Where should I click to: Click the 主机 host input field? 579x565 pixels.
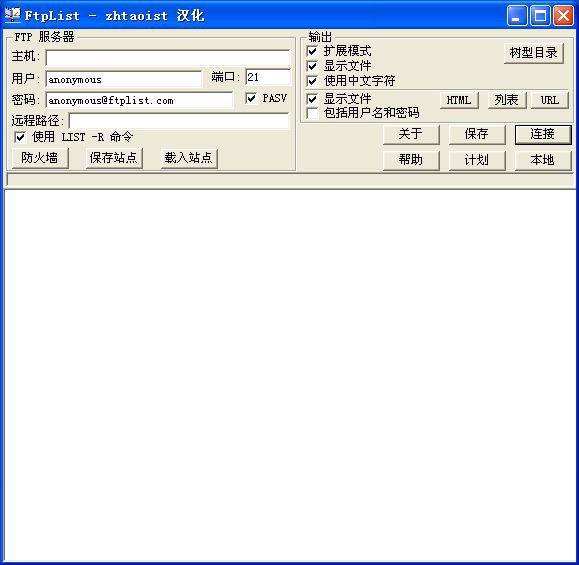[x=168, y=58]
